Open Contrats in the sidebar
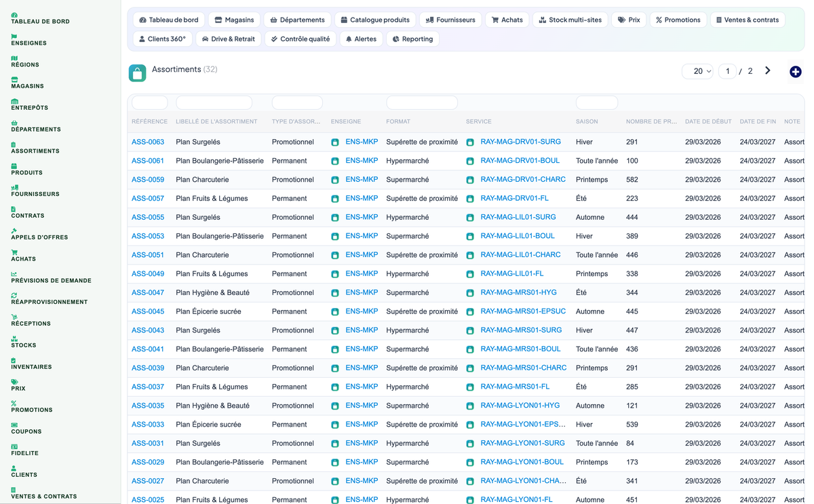 click(x=28, y=212)
